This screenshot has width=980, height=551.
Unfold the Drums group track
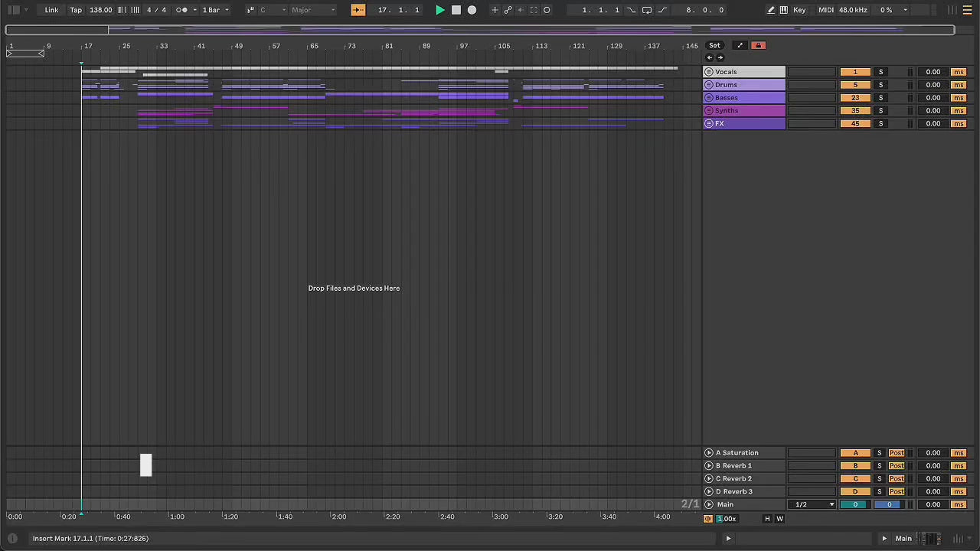click(709, 85)
